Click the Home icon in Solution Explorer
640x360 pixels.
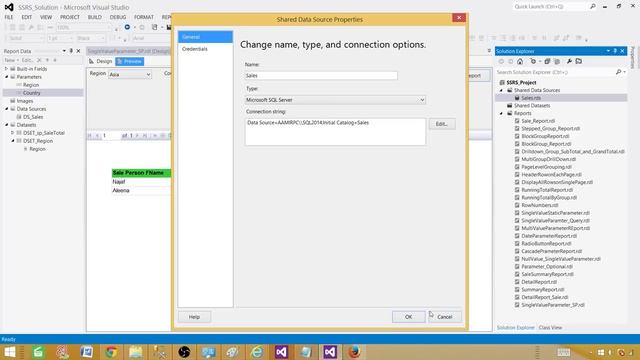coord(520,61)
